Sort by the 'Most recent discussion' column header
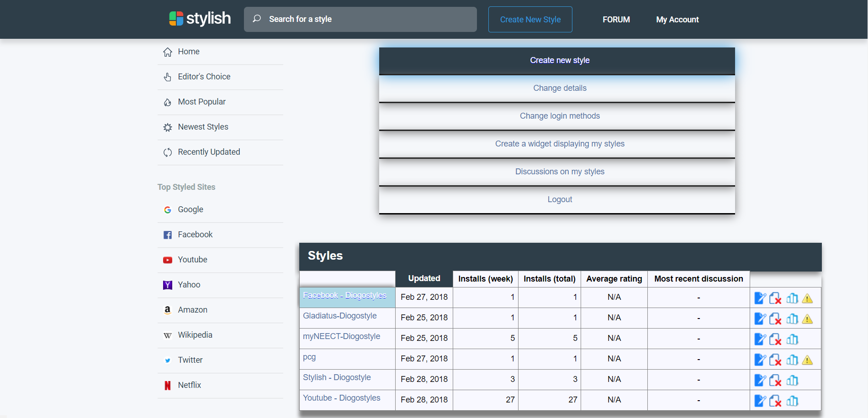868x418 pixels. point(699,279)
